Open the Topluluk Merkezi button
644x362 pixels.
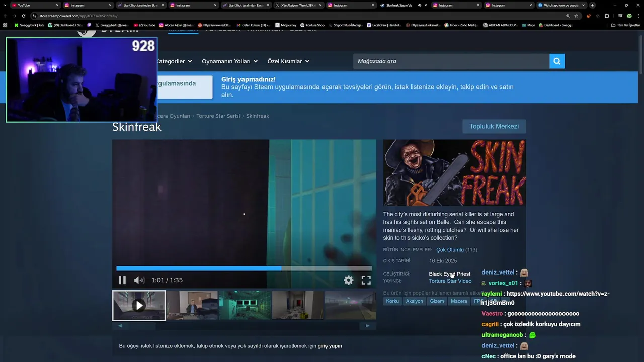pos(494,126)
